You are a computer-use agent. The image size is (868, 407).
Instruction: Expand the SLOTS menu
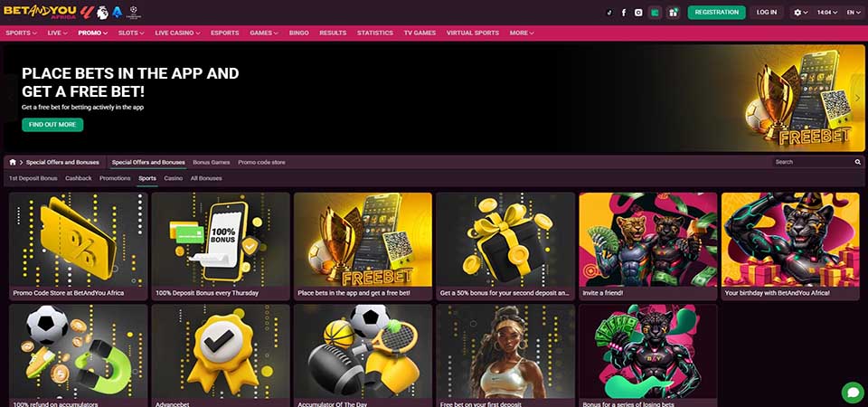coord(131,33)
